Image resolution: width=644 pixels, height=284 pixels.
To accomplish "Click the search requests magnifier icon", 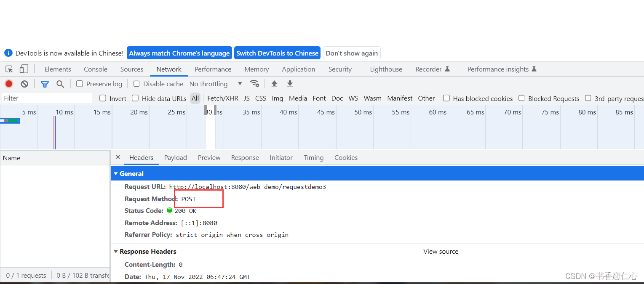I will [x=60, y=83].
